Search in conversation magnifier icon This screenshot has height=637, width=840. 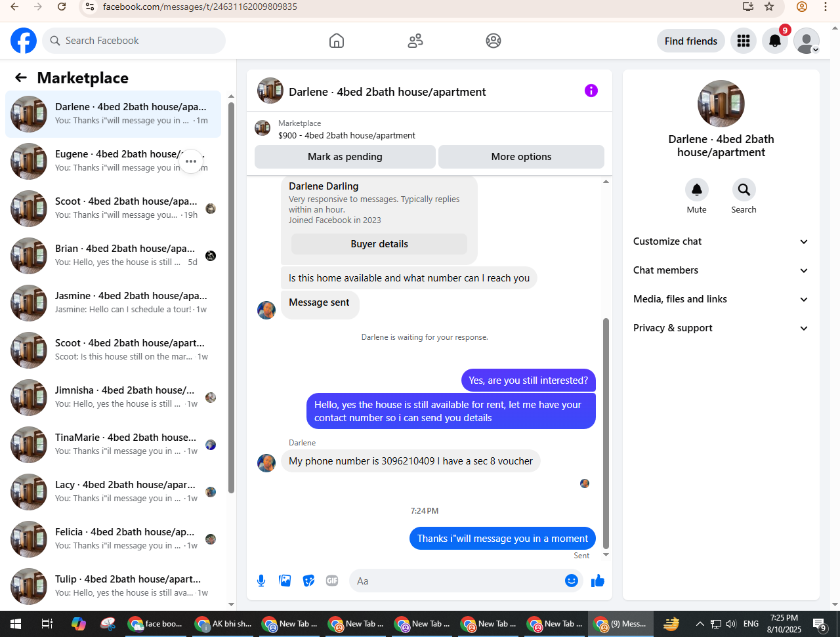(744, 190)
